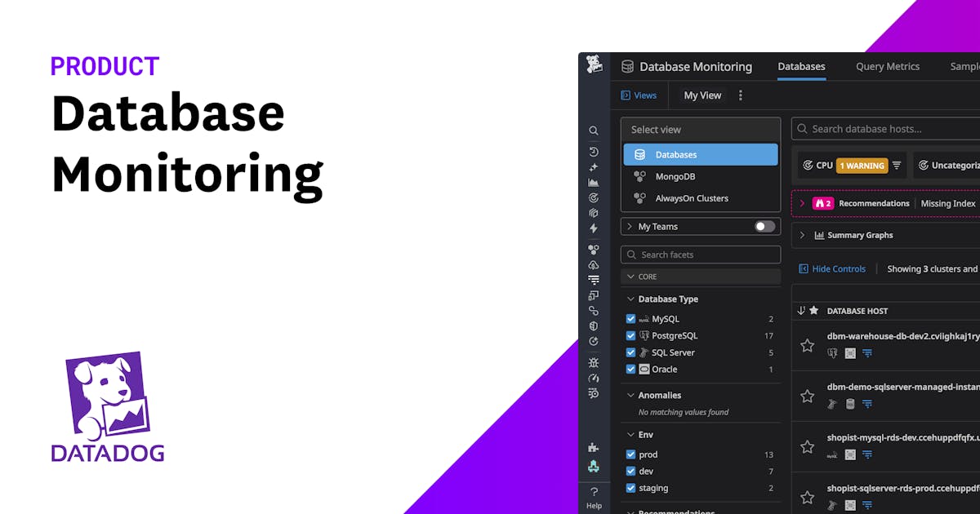The image size is (980, 514).
Task: Click the filter icon next to CPU warning
Action: (897, 166)
